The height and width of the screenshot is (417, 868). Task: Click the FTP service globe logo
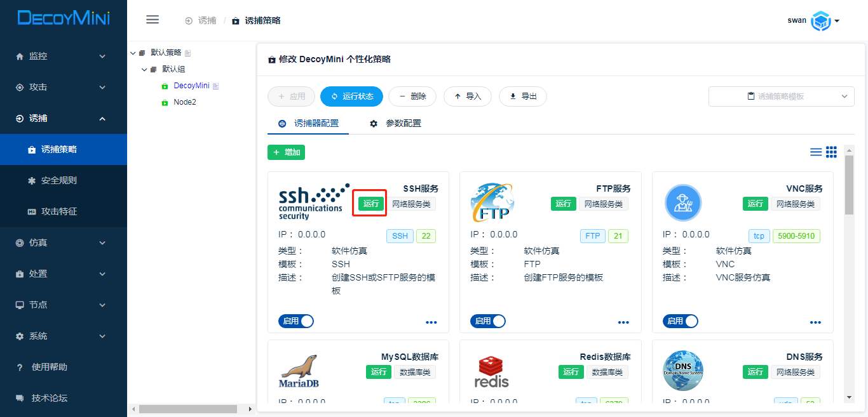pyautogui.click(x=492, y=202)
